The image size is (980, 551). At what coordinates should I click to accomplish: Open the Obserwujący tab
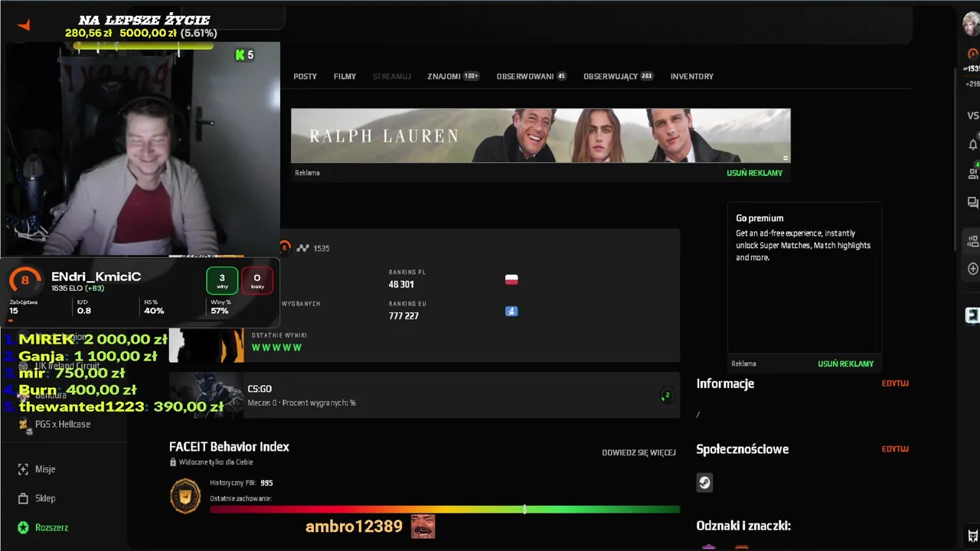click(618, 77)
